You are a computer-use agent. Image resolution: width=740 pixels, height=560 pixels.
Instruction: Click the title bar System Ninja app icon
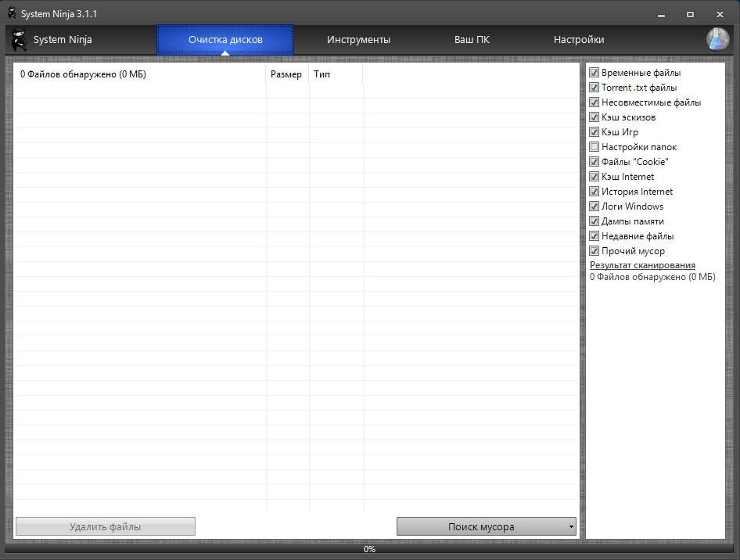[12, 13]
